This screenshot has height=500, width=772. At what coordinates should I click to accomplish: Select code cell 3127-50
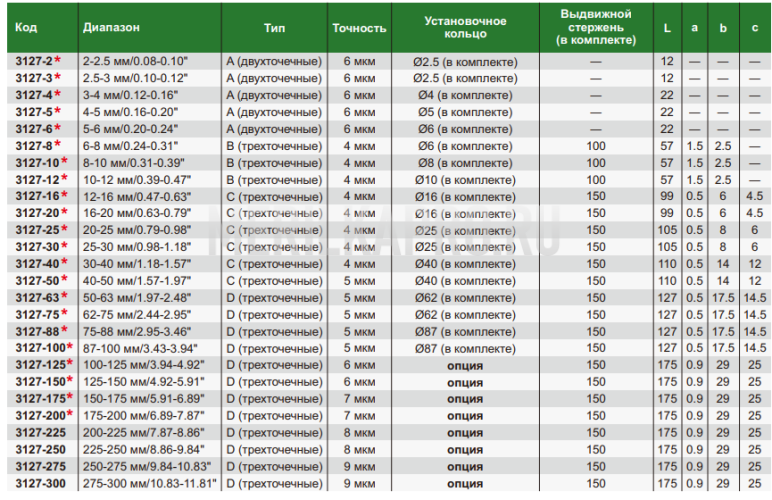point(41,281)
